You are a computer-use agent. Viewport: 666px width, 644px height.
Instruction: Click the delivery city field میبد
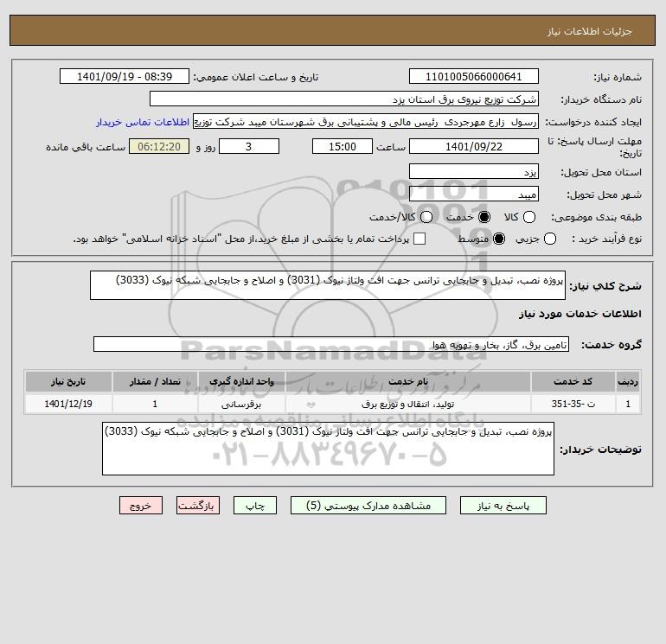pyautogui.click(x=474, y=194)
